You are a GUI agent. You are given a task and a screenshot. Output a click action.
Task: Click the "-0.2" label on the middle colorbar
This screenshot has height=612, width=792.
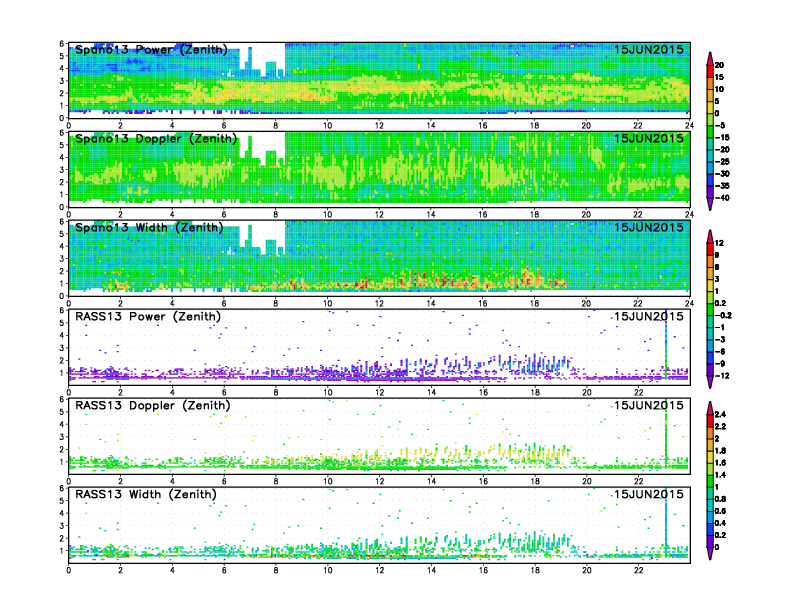point(723,315)
